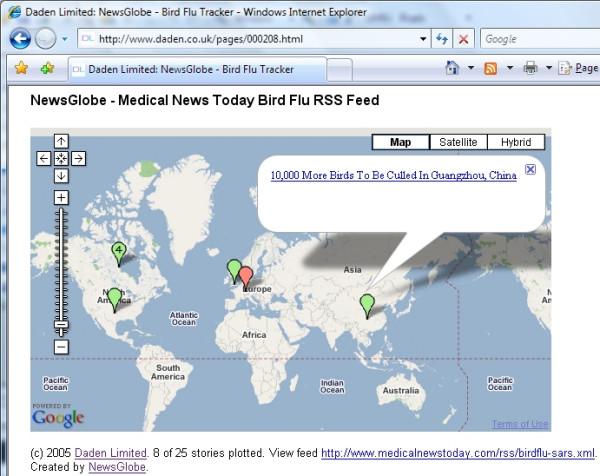Pan the map right with arrow
Screen dimensions: 600x476
78,159
